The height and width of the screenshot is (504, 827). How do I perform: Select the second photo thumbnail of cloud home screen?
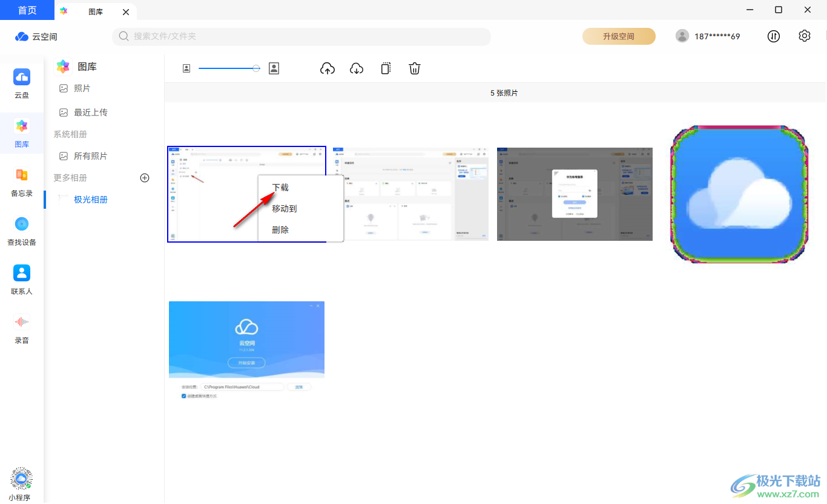point(411,194)
